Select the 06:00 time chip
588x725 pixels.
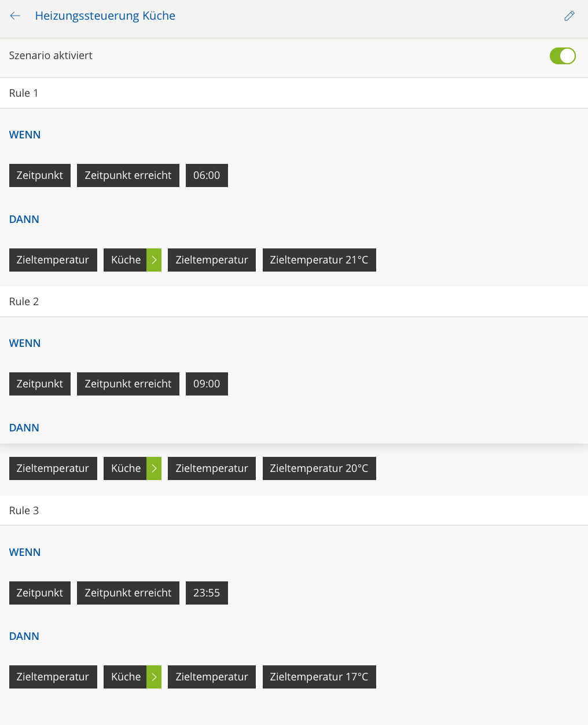207,175
